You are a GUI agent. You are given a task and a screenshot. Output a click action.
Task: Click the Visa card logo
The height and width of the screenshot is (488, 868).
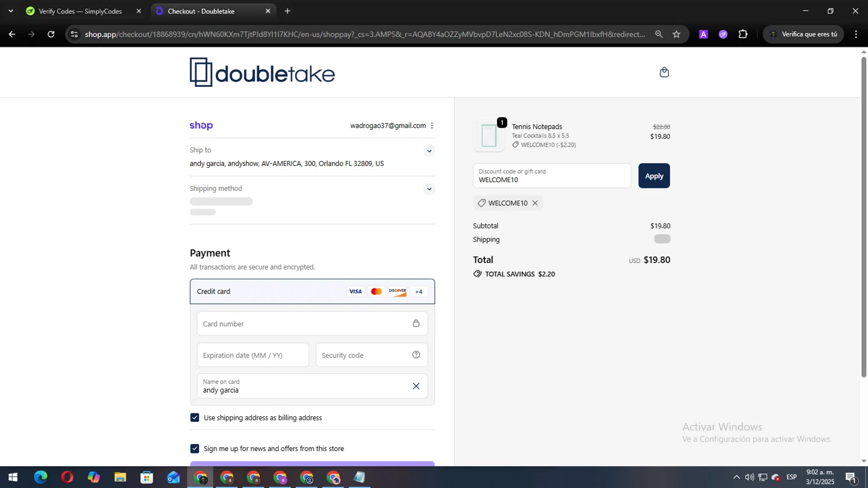point(355,291)
